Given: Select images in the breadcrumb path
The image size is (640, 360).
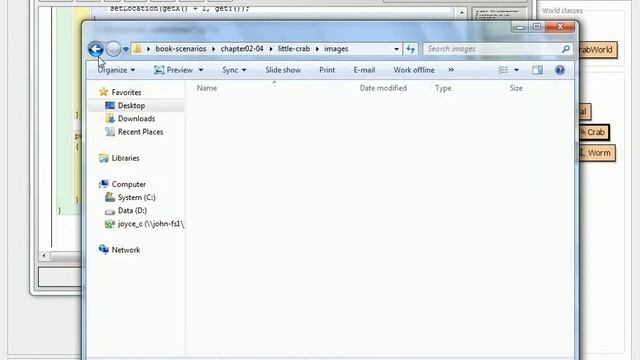Looking at the screenshot, I should [x=336, y=49].
